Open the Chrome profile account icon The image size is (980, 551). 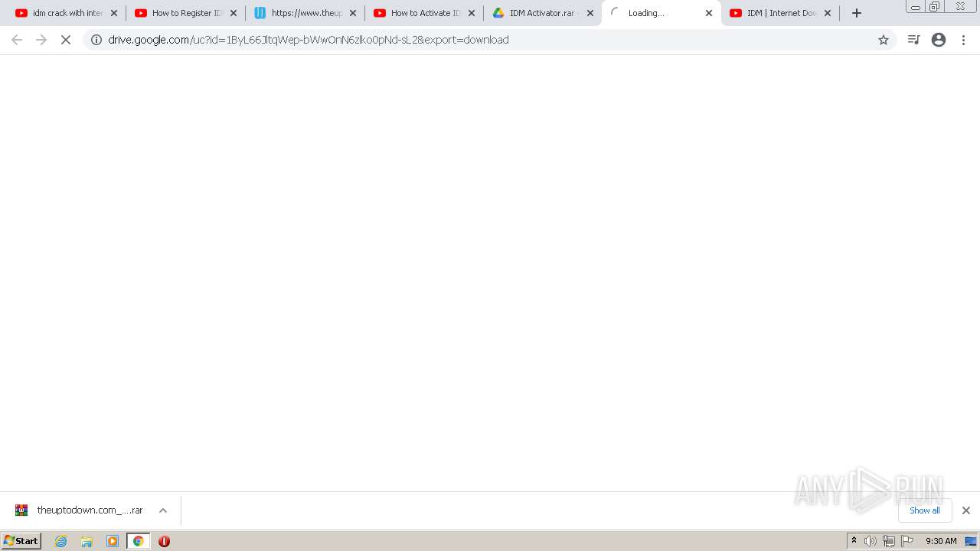939,40
